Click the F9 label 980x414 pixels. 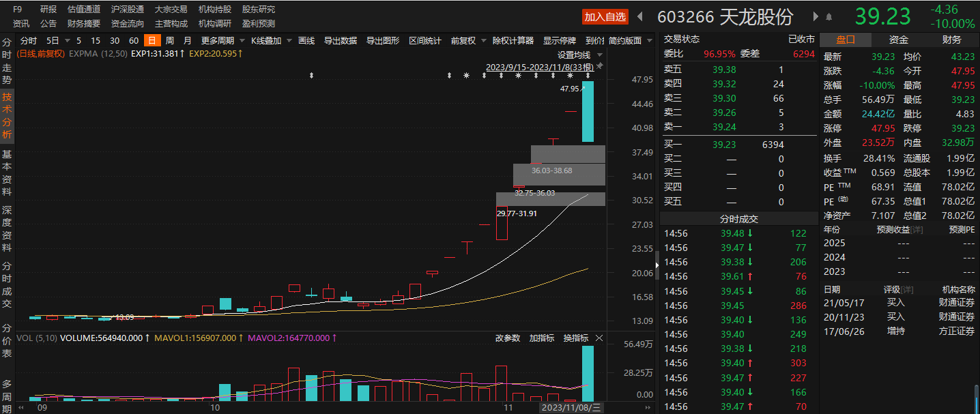(18, 10)
